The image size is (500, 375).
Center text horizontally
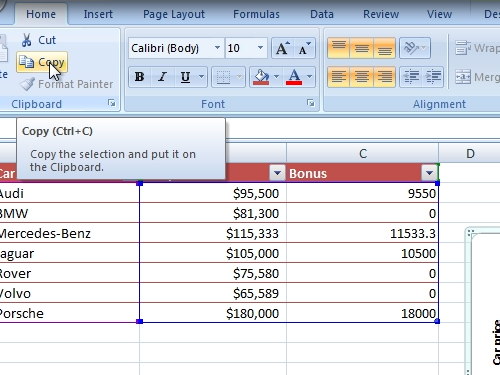362,77
